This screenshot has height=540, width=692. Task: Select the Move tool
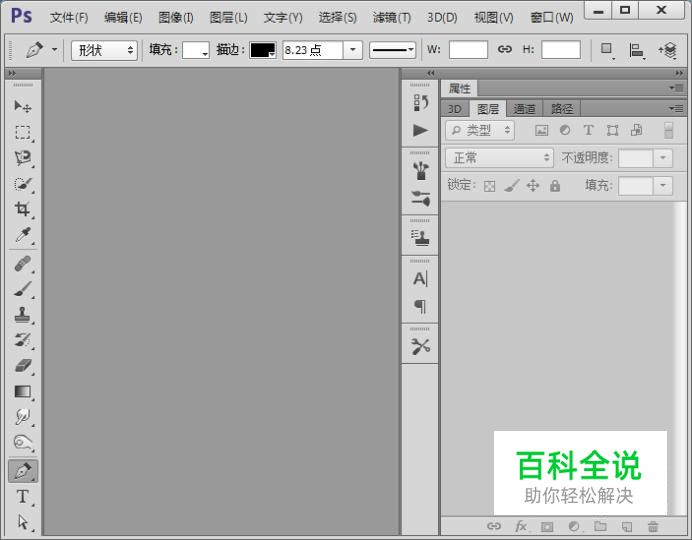(x=23, y=106)
